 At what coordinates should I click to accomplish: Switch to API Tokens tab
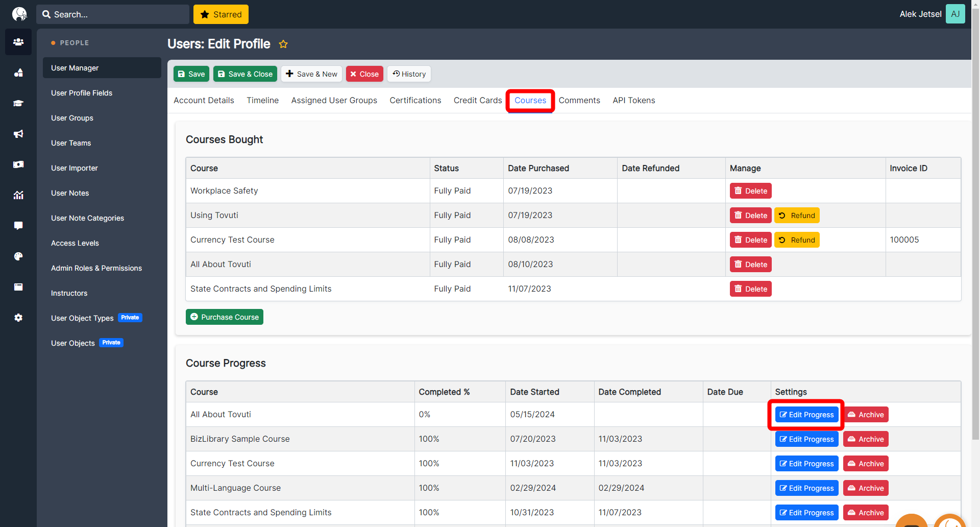pyautogui.click(x=634, y=101)
